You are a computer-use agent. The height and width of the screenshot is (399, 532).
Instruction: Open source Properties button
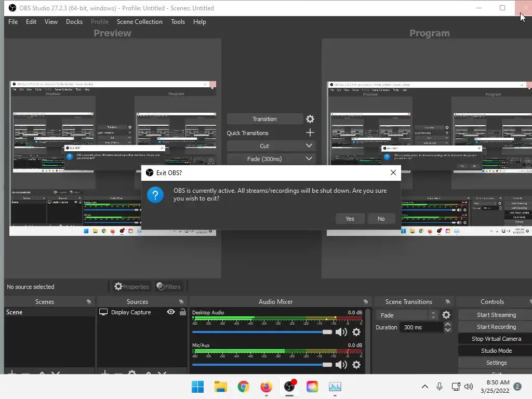[x=131, y=287]
